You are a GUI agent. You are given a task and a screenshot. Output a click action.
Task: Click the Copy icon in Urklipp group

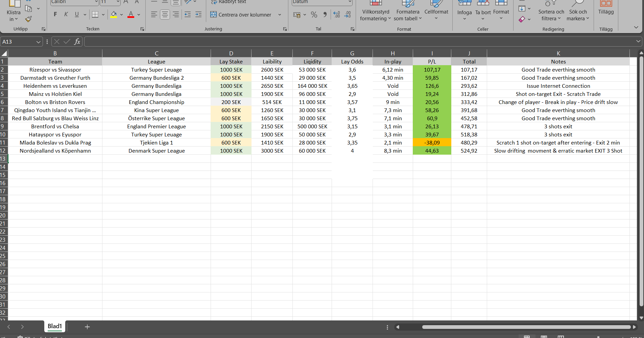29,8
